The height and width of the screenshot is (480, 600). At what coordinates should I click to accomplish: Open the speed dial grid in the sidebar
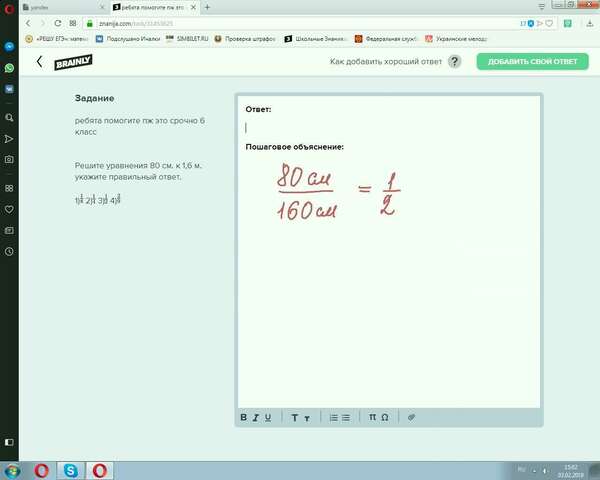[9, 188]
